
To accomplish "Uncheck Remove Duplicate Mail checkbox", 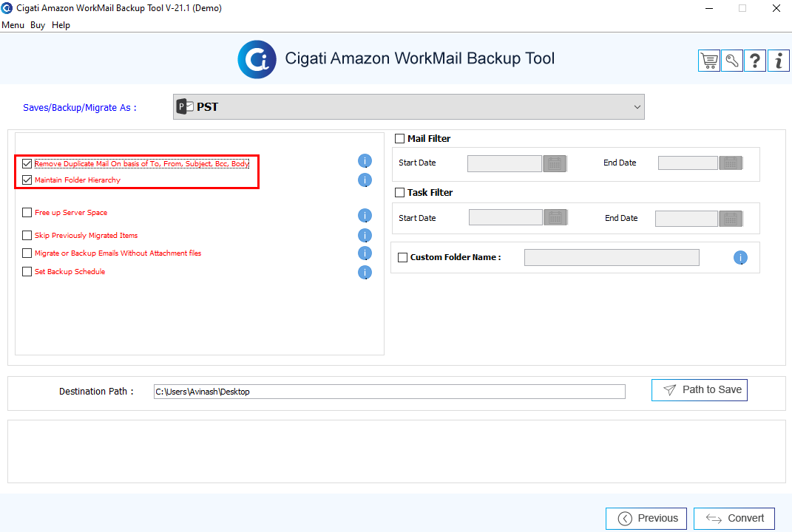I will (27, 163).
